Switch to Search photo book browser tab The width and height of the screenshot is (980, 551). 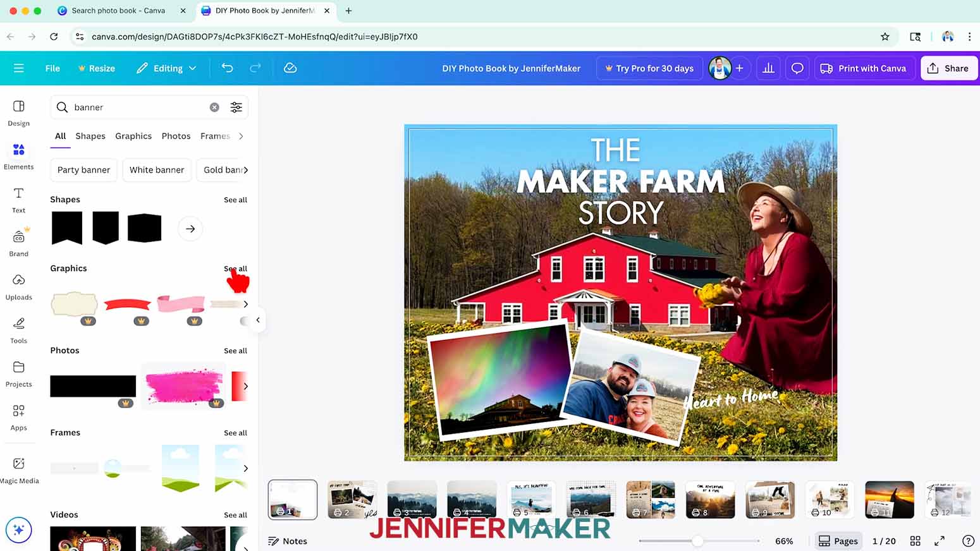(x=118, y=11)
